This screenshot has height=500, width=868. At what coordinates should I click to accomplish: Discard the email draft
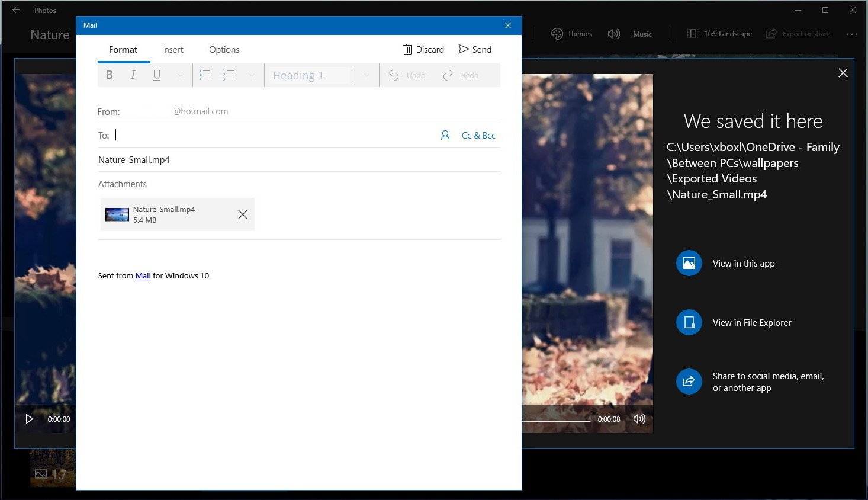pos(423,50)
